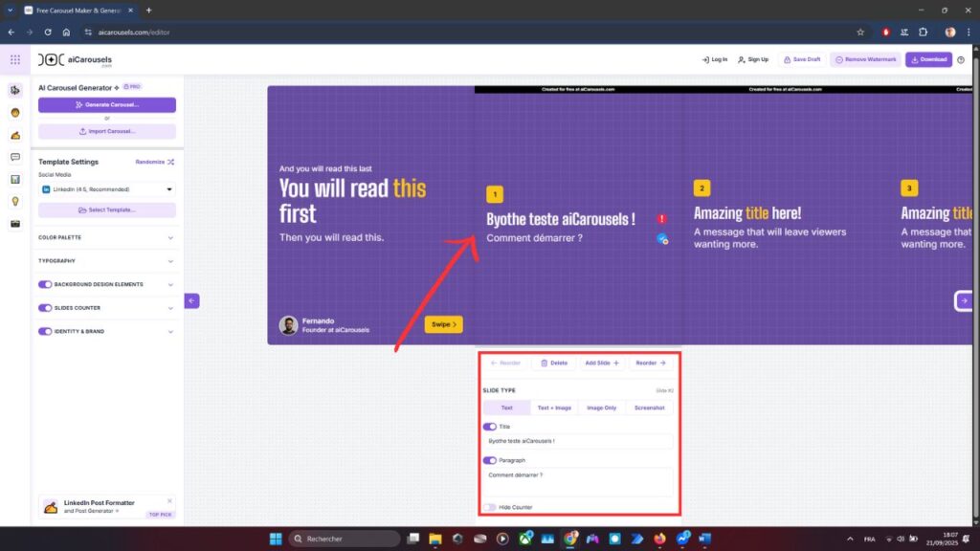The width and height of the screenshot is (980, 551).
Task: Click the Generate Carousel button
Action: 107,105
